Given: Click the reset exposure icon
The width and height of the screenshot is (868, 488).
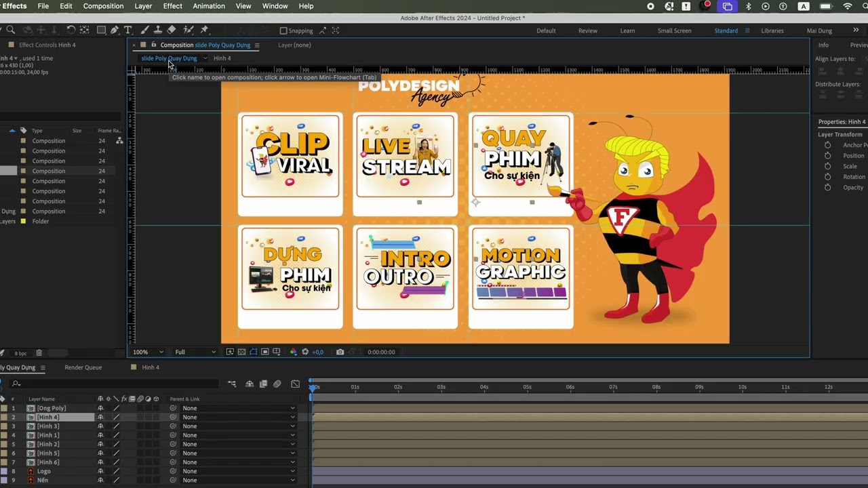Looking at the screenshot, I should [305, 352].
